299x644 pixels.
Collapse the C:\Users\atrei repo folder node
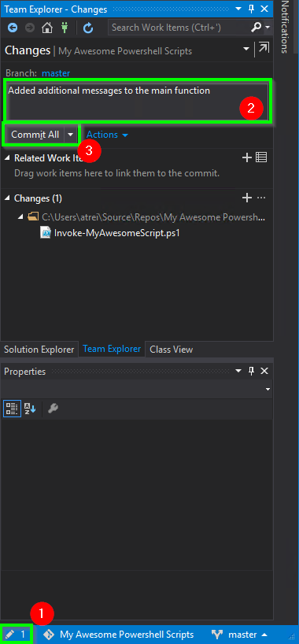(x=20, y=217)
